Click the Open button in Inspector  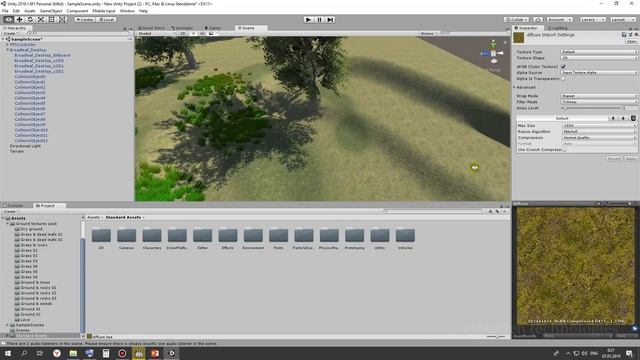[631, 41]
